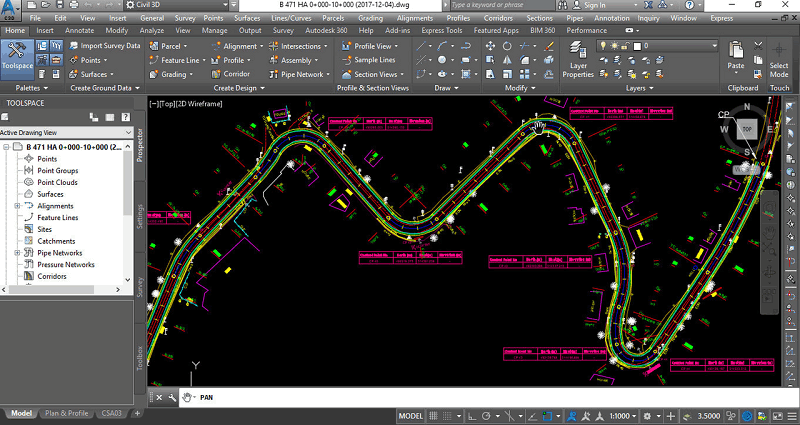The image size is (800, 425).
Task: Click the Corridor creation button
Action: 231,74
